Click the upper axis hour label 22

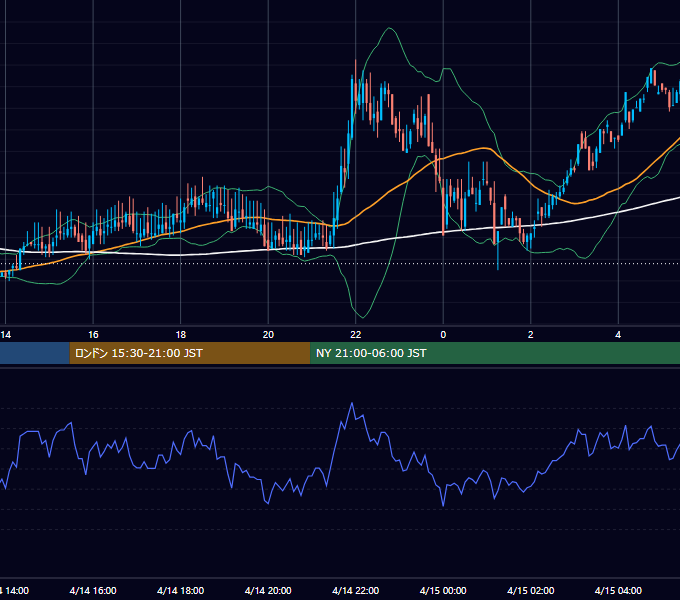[x=356, y=335]
